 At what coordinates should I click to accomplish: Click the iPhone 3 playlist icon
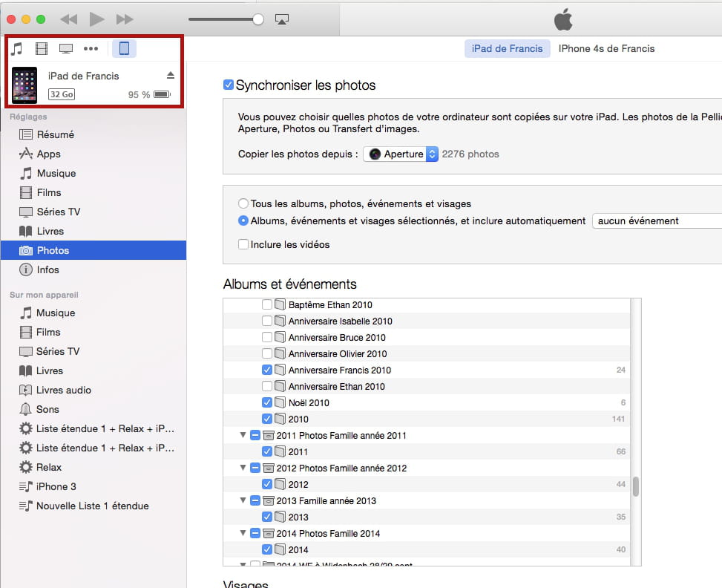click(26, 486)
